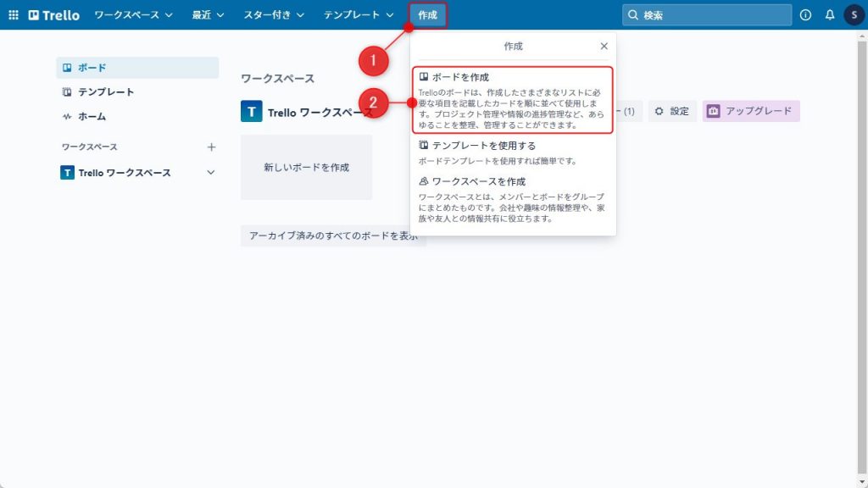Click the Trello logo home link
This screenshot has width=868, height=488.
click(54, 15)
